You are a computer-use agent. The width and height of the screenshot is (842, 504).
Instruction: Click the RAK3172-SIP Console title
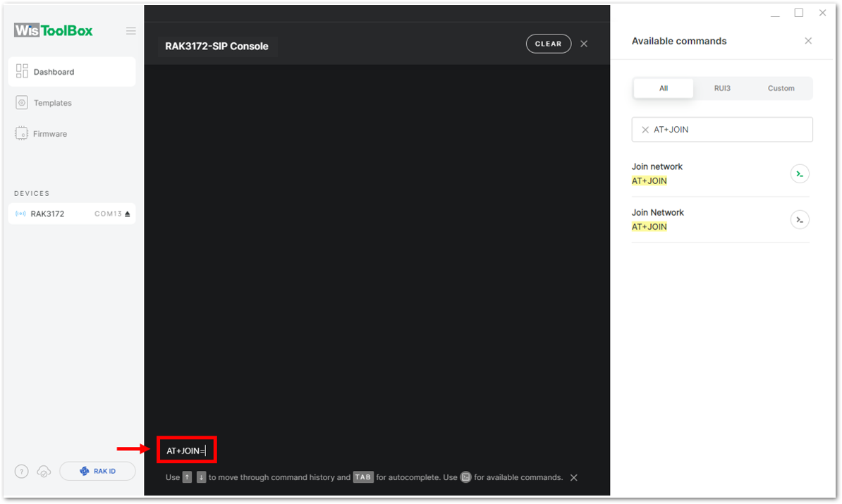pos(216,46)
